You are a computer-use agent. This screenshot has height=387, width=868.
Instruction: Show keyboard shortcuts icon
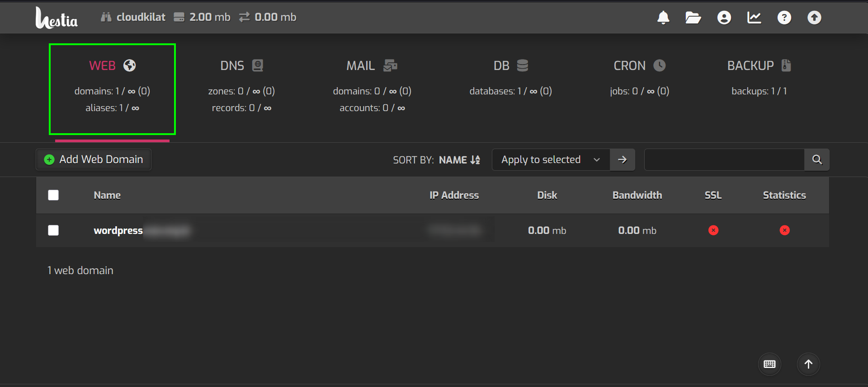[x=769, y=364]
